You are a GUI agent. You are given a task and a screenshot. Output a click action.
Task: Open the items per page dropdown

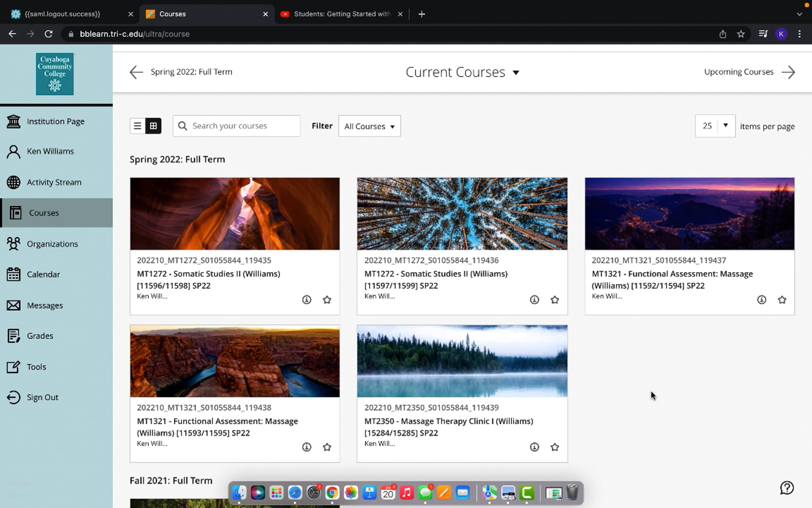pos(715,126)
